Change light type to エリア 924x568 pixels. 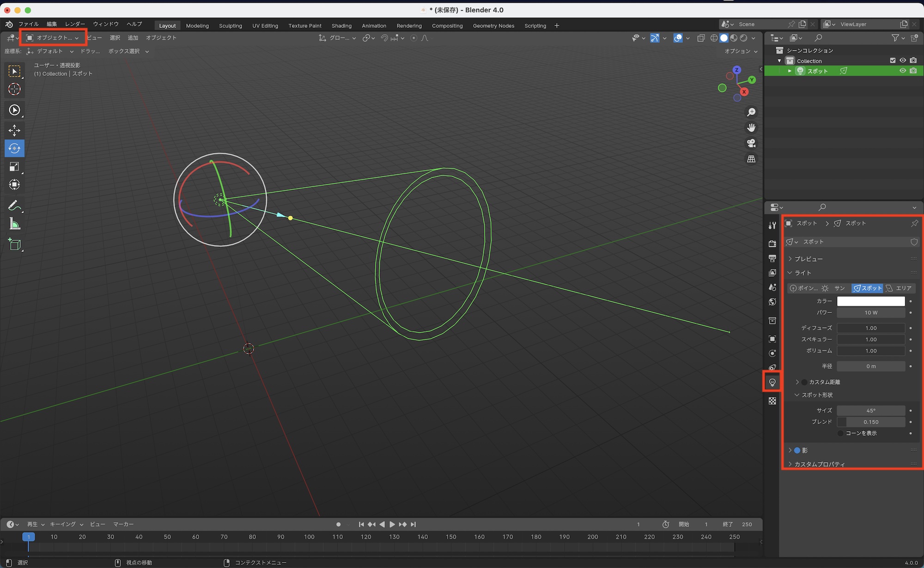899,288
